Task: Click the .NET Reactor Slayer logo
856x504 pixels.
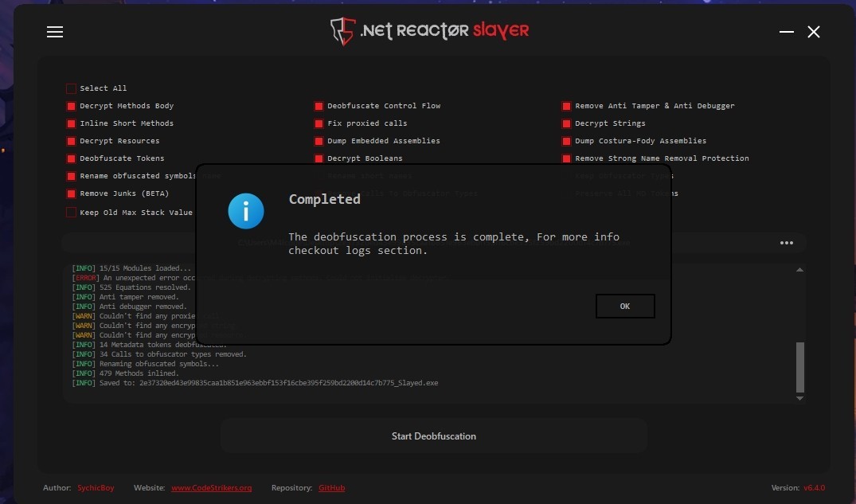Action: (430, 31)
